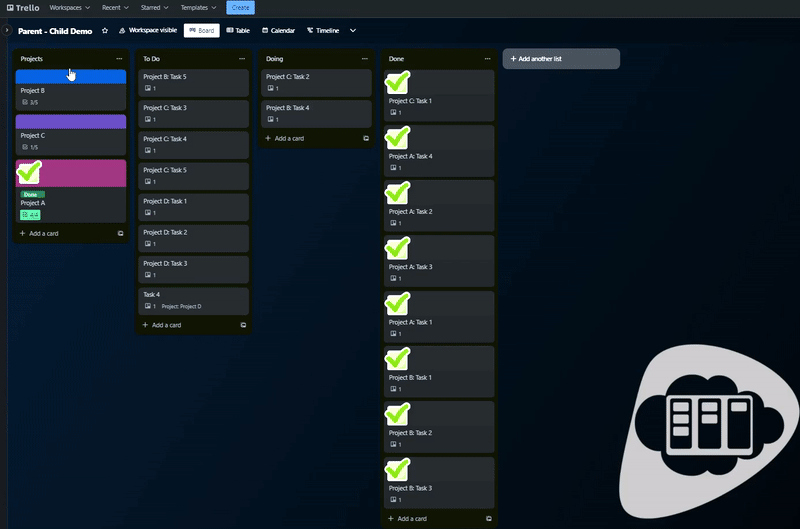Click create-from-template icon in Projects list

pos(120,233)
